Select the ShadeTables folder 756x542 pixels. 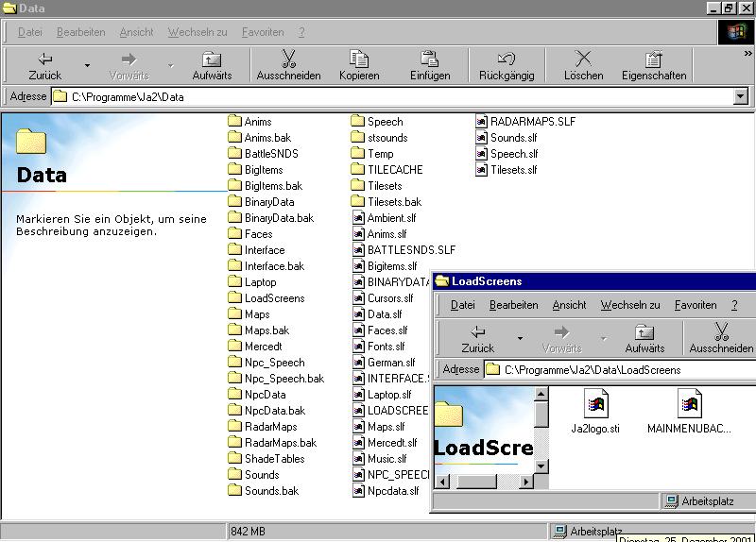266,459
